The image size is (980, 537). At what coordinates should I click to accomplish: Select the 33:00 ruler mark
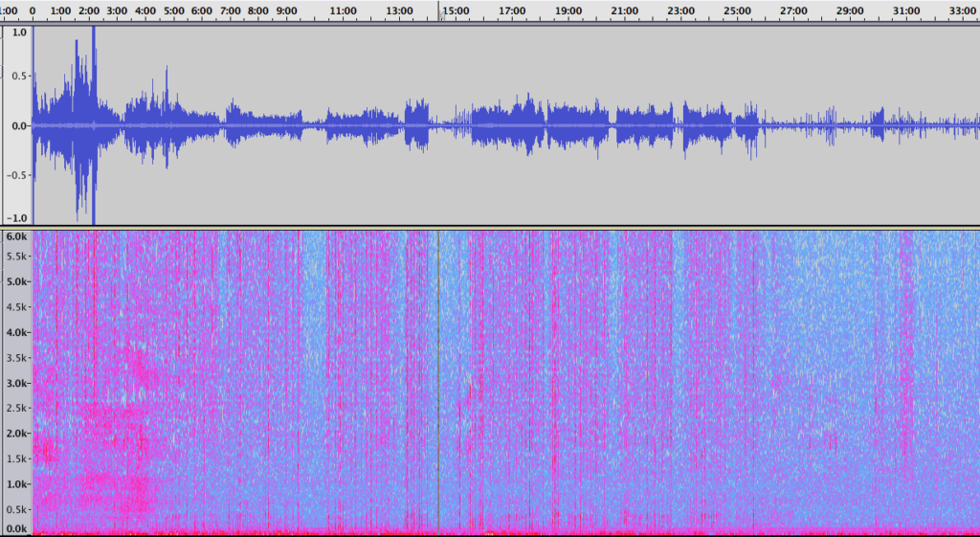click(x=963, y=11)
